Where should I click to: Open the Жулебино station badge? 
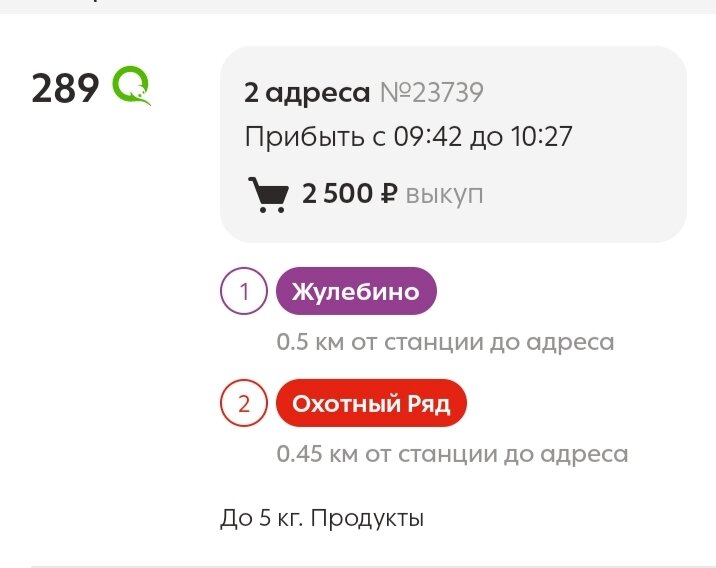point(356,291)
